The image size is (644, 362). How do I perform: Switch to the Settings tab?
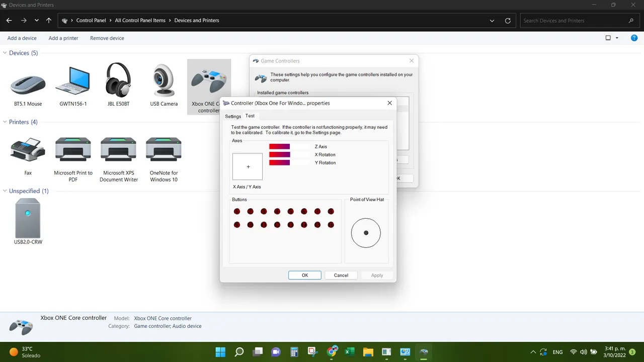coord(233,117)
